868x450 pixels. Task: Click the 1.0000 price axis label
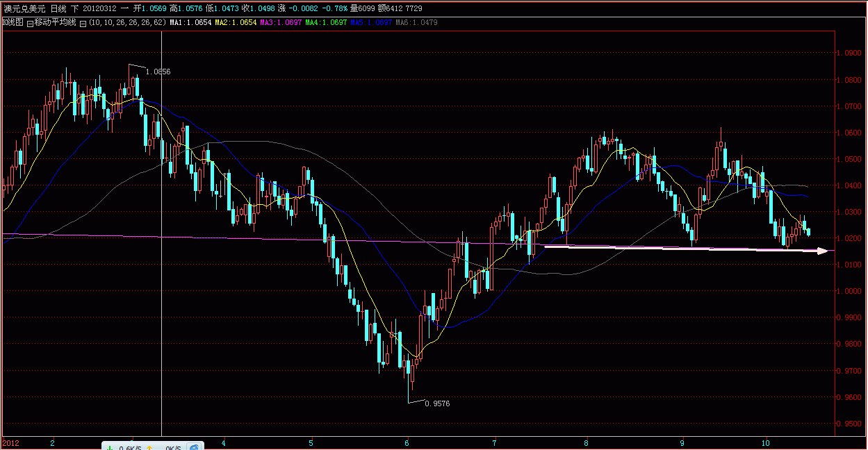[849, 291]
